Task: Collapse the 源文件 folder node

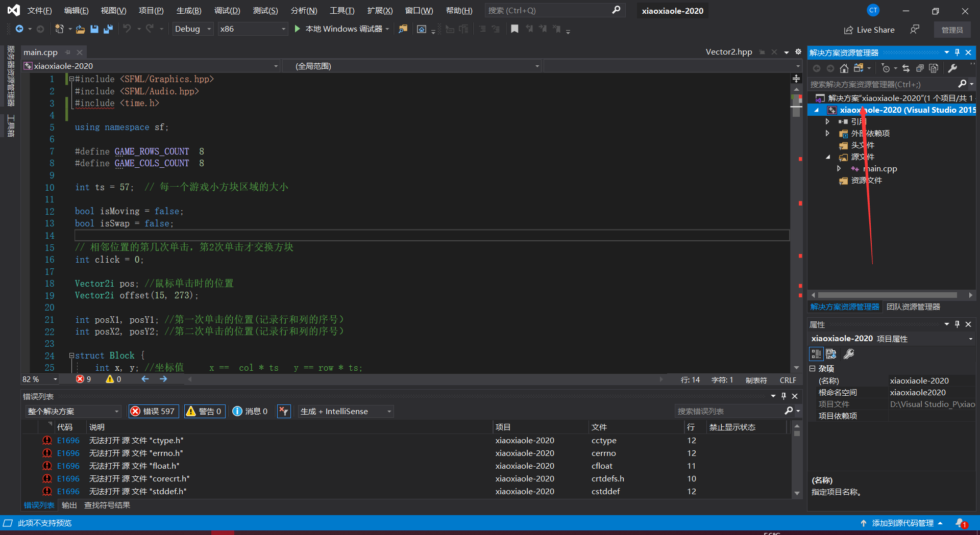Action: click(827, 157)
